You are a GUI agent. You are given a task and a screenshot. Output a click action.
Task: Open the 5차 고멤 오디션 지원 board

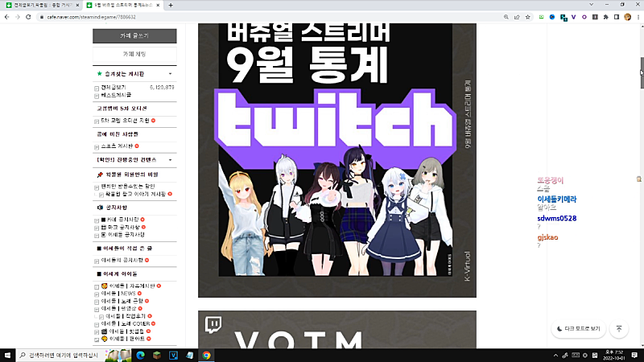126,121
